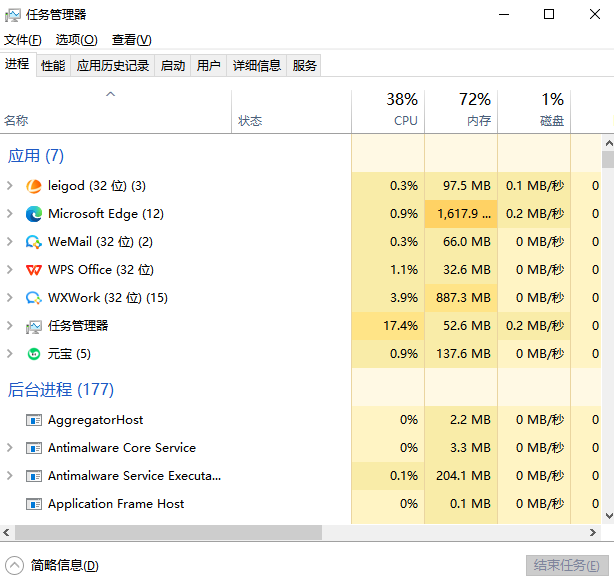Click the 2.2 MB memory cell
The image size is (614, 588).
coord(461,420)
